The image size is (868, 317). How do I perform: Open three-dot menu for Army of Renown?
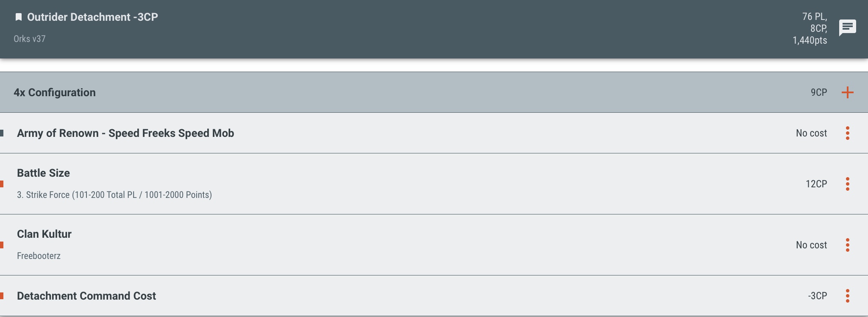[x=847, y=133]
